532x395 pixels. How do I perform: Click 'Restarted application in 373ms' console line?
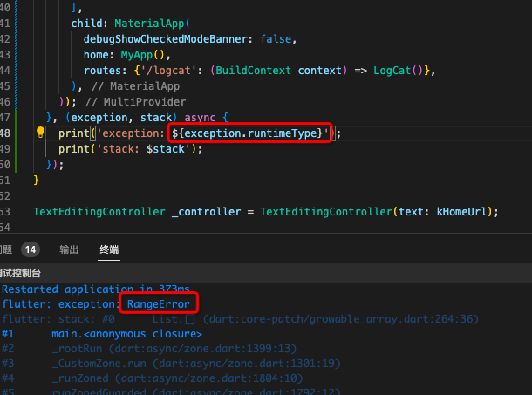click(x=96, y=289)
